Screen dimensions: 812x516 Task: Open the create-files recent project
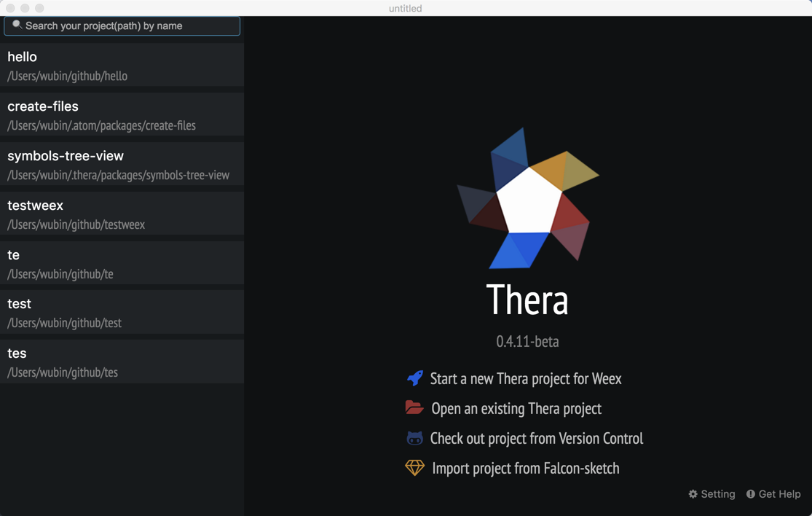pyautogui.click(x=122, y=115)
